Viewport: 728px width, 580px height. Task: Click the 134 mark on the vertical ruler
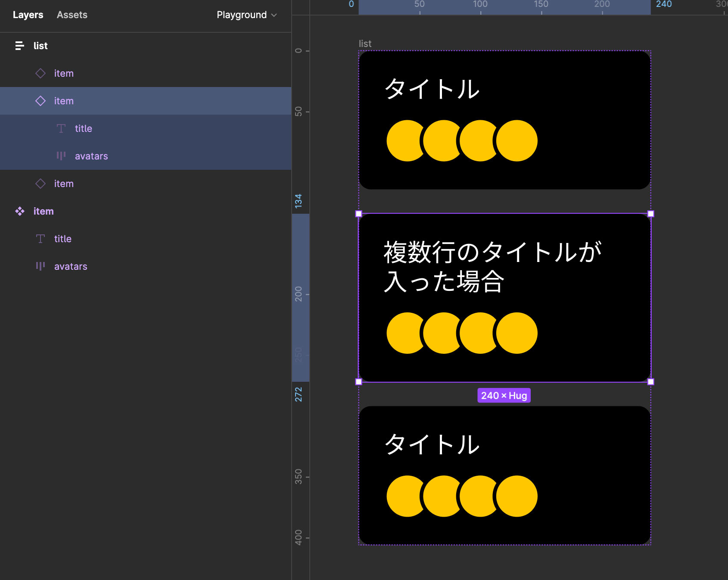tap(298, 201)
